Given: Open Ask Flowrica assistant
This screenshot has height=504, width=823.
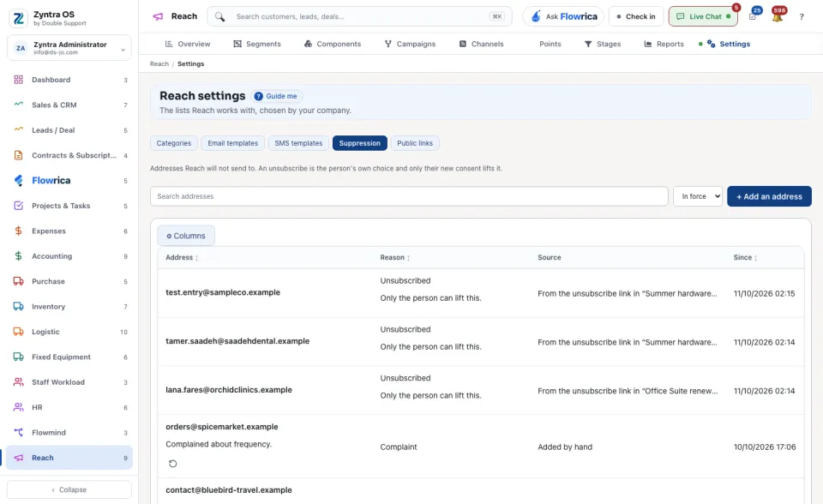Looking at the screenshot, I should point(563,16).
